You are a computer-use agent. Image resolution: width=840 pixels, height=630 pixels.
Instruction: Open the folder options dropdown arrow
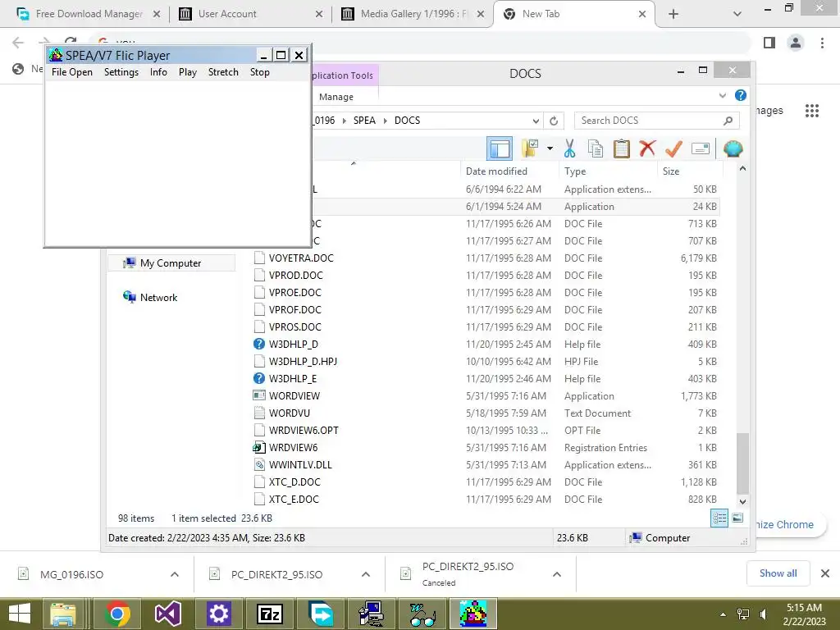point(550,148)
